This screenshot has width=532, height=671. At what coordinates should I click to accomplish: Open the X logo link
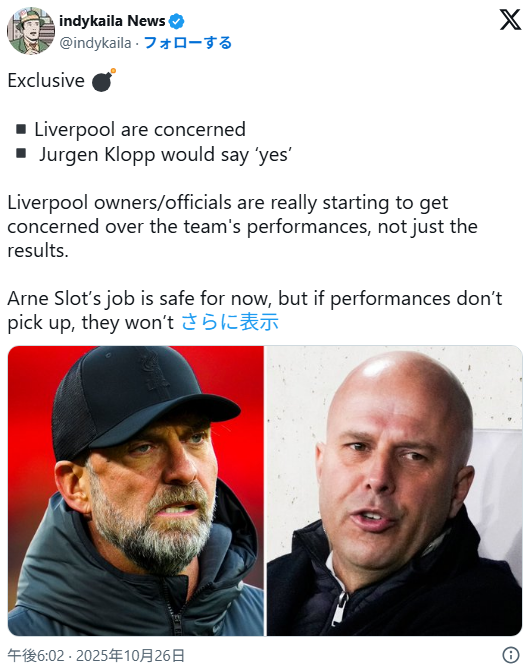pyautogui.click(x=510, y=20)
